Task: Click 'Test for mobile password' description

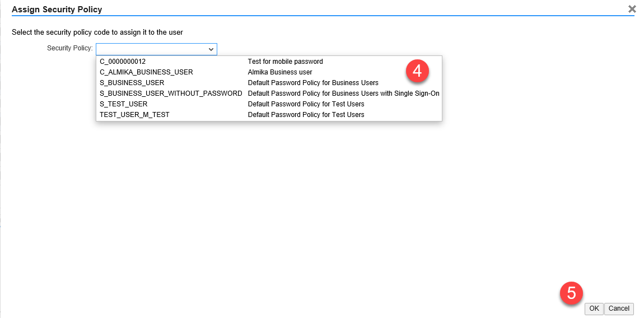Action: (286, 62)
